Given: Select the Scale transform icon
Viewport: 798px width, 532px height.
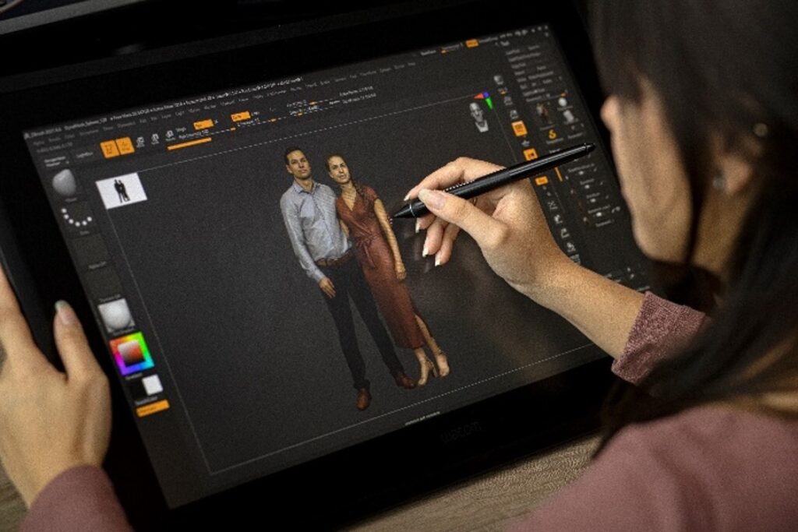Looking at the screenshot, I should [154, 139].
